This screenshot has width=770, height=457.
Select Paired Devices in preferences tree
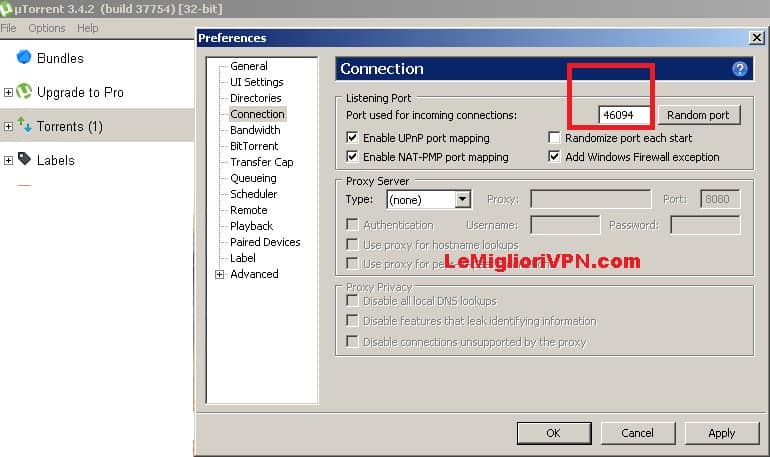[x=265, y=242]
